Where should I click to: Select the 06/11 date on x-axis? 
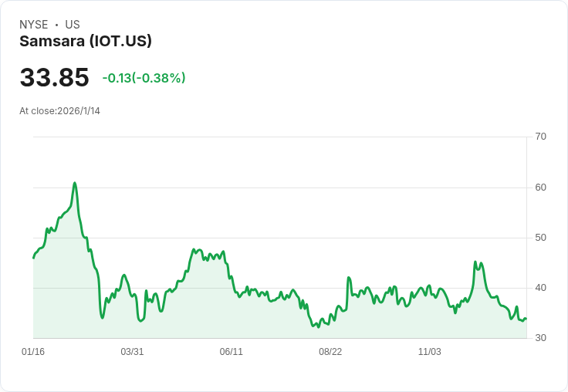[231, 352]
